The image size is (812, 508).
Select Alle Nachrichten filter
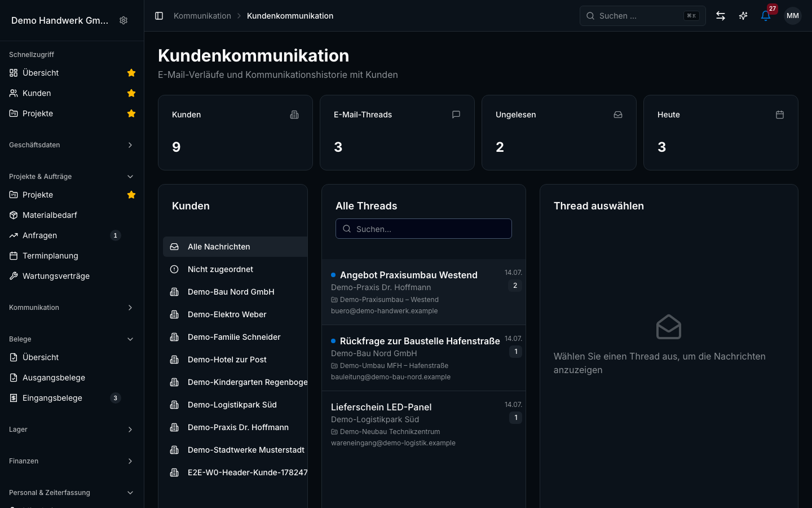click(x=235, y=247)
